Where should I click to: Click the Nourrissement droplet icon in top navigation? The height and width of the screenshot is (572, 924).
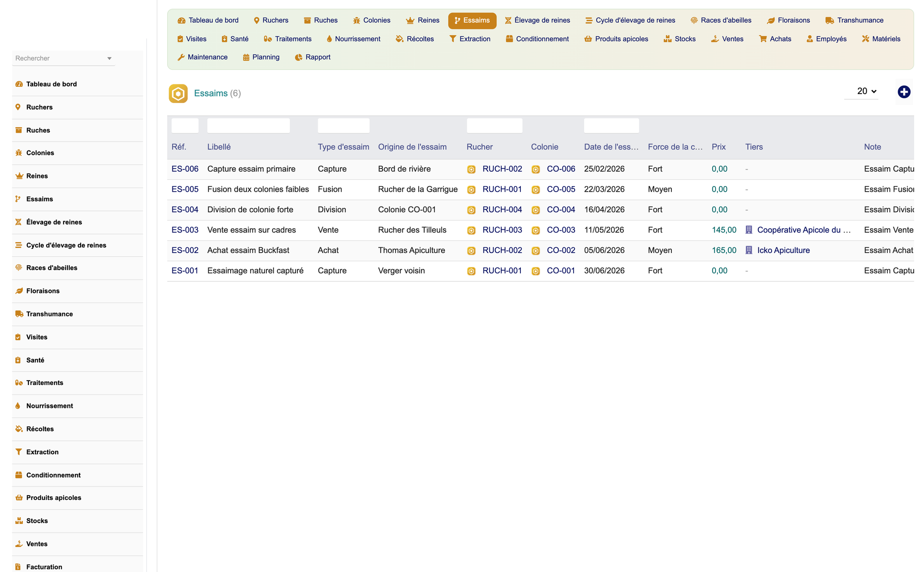[329, 39]
